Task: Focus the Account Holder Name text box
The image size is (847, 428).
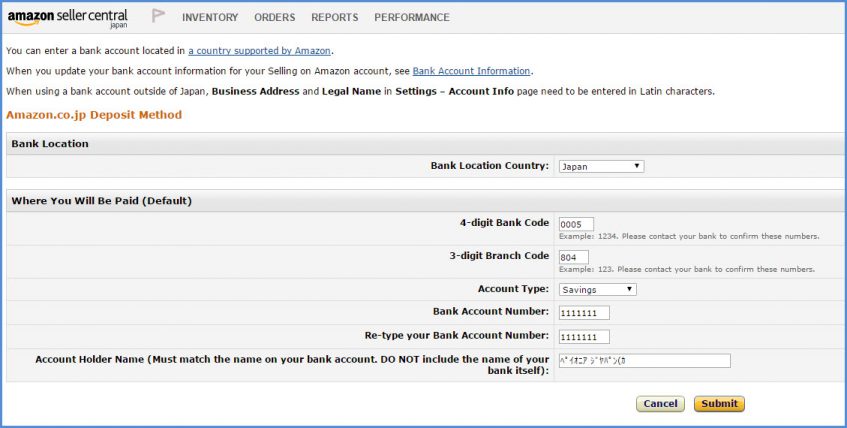Action: coord(644,361)
